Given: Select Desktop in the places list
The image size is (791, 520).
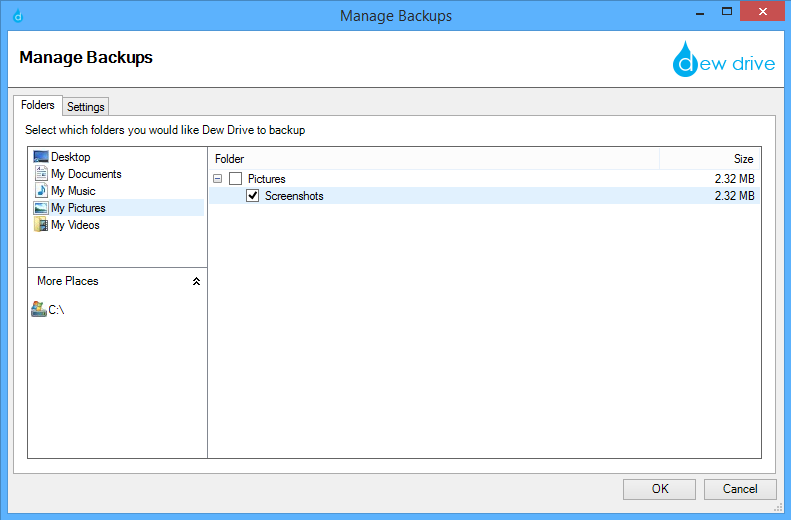Looking at the screenshot, I should tap(71, 157).
